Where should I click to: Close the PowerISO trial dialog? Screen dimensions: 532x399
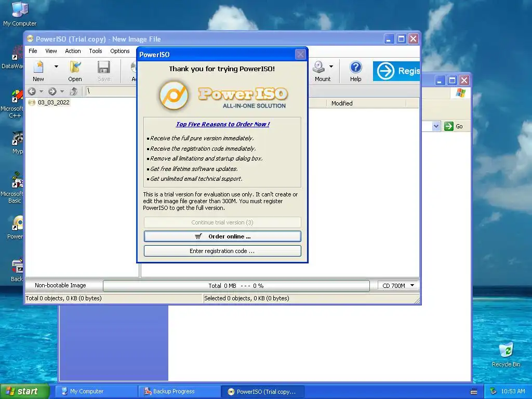[x=300, y=54]
